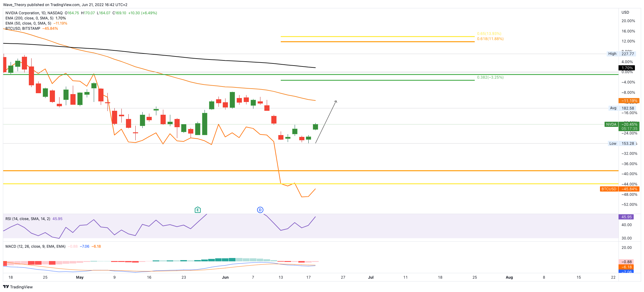Click the TradingView logo at the bottom
The image size is (644, 292).
(x=18, y=287)
